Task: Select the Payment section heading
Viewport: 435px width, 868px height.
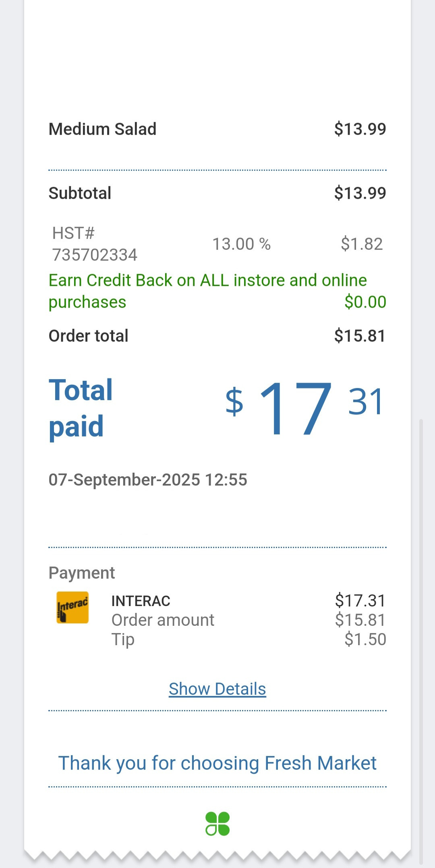Action: [82, 573]
